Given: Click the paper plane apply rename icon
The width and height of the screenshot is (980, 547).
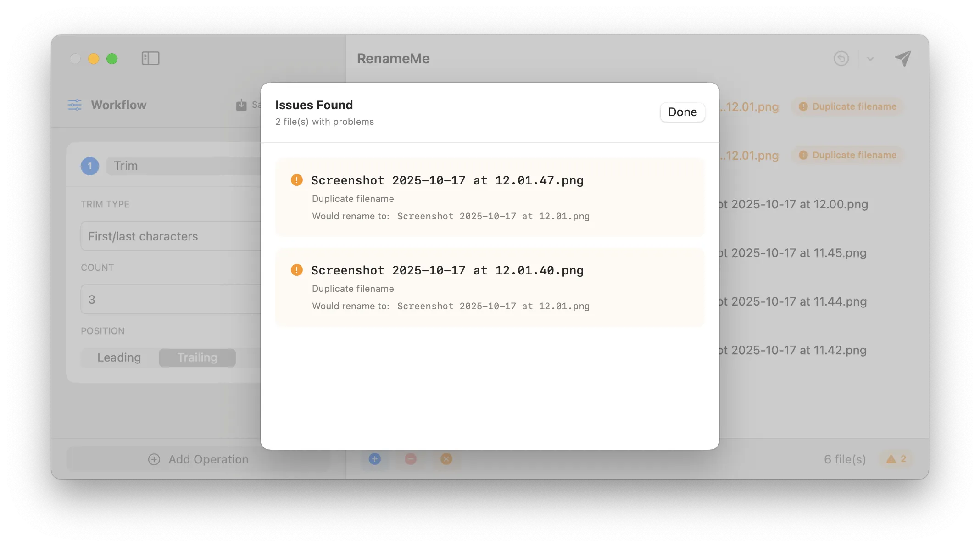Looking at the screenshot, I should (902, 59).
